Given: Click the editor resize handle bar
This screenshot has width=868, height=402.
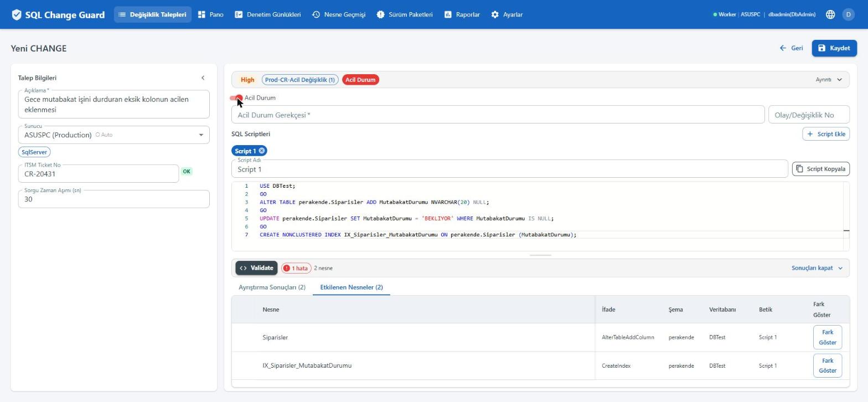Looking at the screenshot, I should (540, 255).
